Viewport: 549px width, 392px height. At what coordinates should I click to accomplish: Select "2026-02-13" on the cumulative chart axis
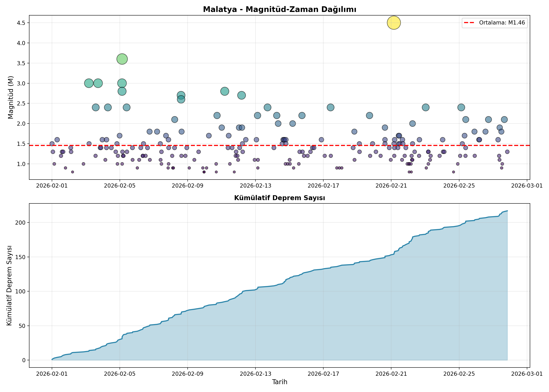[255, 374]
